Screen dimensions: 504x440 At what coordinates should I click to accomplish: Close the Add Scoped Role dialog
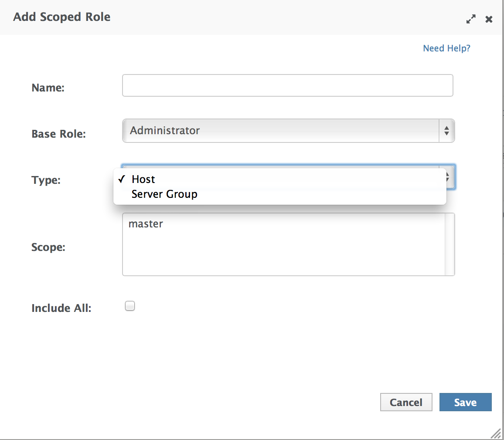(x=489, y=19)
